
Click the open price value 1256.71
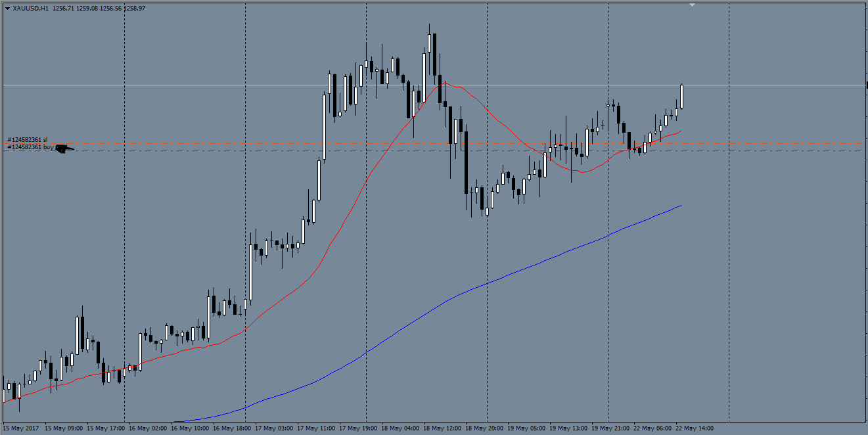point(62,8)
